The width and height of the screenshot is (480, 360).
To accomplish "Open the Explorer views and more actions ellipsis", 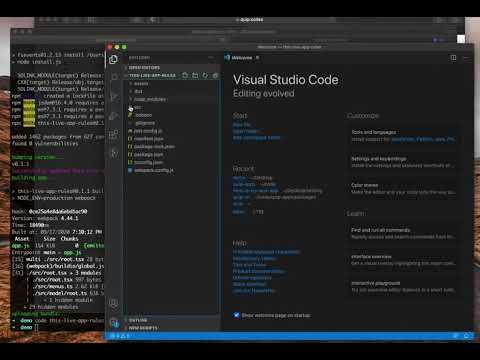I will pyautogui.click(x=211, y=58).
